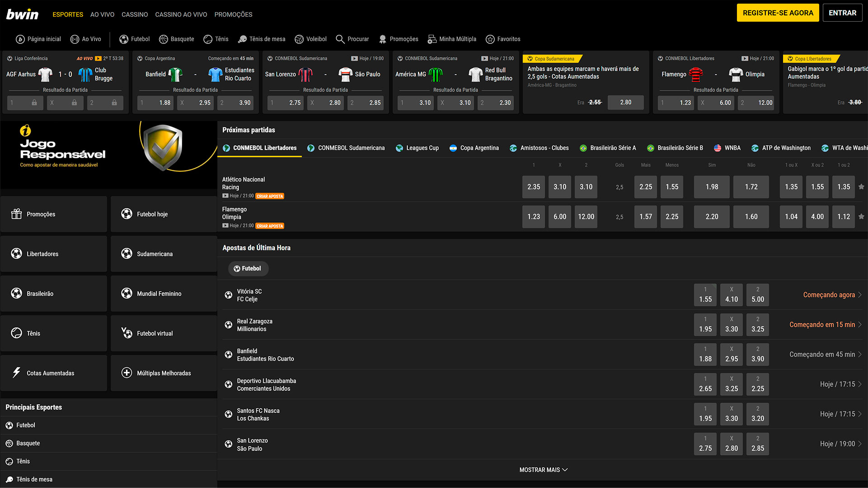Open the Futebol virtual tile
Screen dimensions: 868x488
click(x=164, y=333)
